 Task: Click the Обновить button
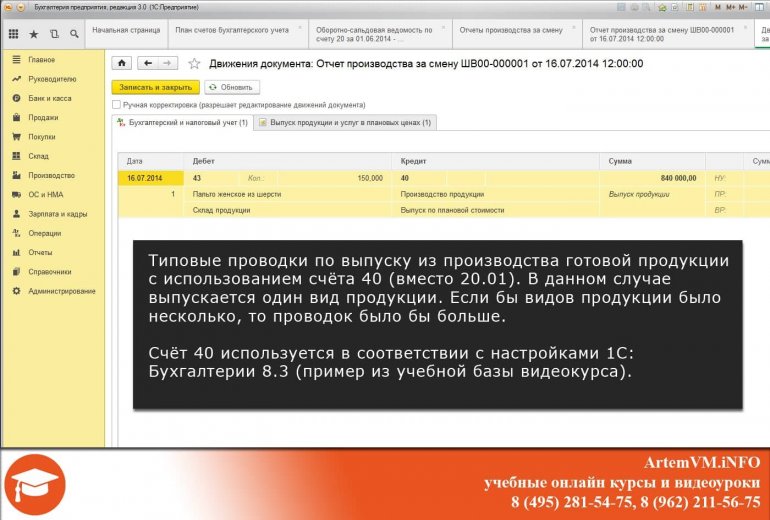click(232, 87)
